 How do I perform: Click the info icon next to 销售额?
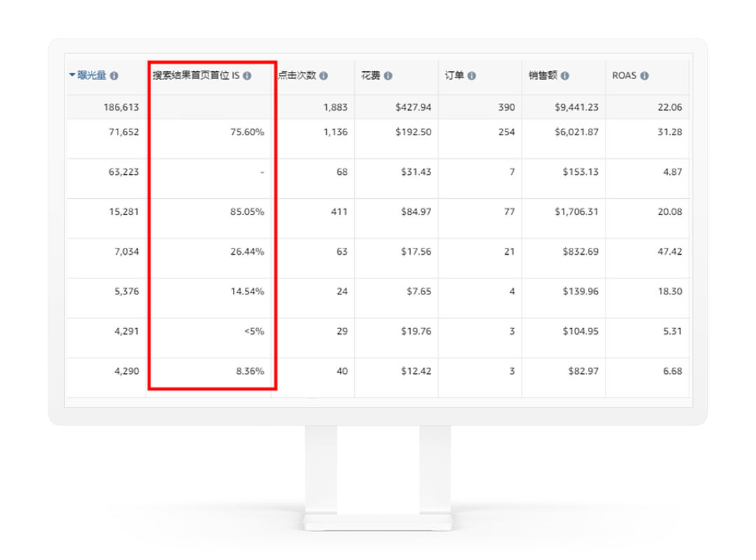[565, 76]
